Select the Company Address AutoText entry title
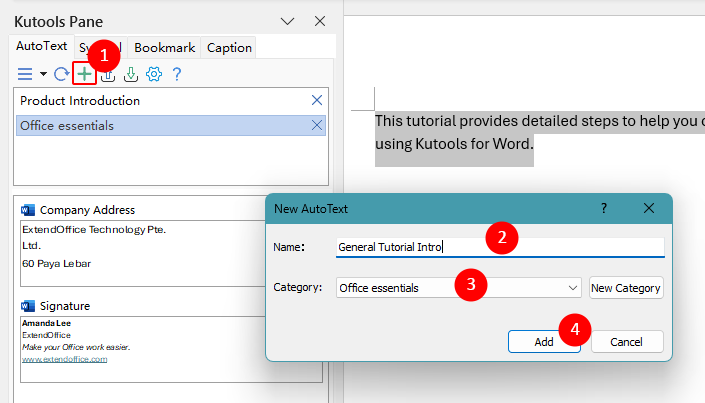 (87, 210)
